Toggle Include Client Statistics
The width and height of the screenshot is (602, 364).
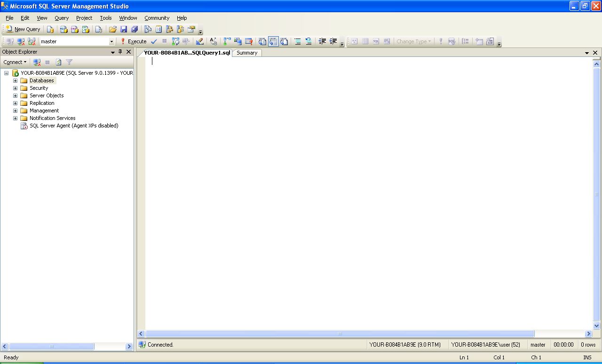238,41
